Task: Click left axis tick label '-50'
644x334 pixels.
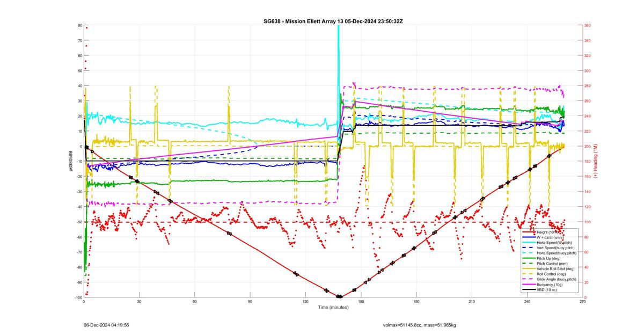Action: [78, 222]
